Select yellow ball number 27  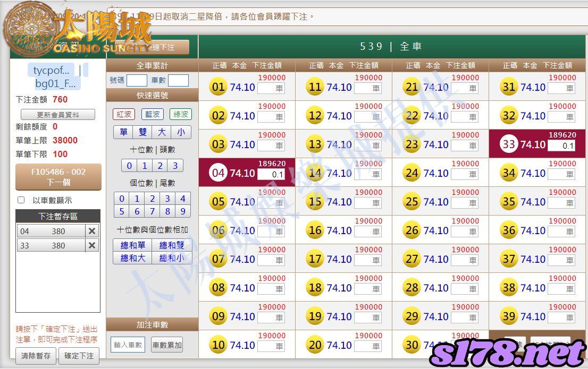(411, 259)
